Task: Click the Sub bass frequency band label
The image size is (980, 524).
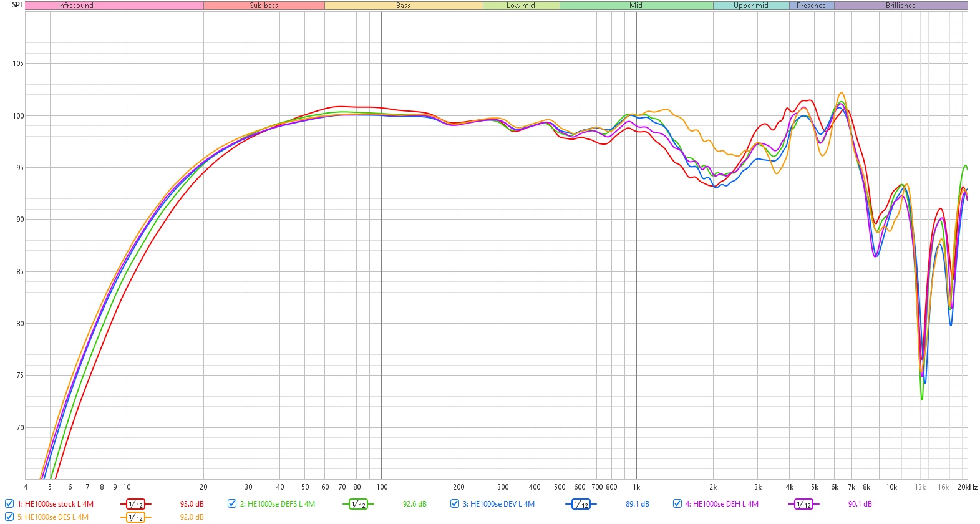Action: click(264, 6)
